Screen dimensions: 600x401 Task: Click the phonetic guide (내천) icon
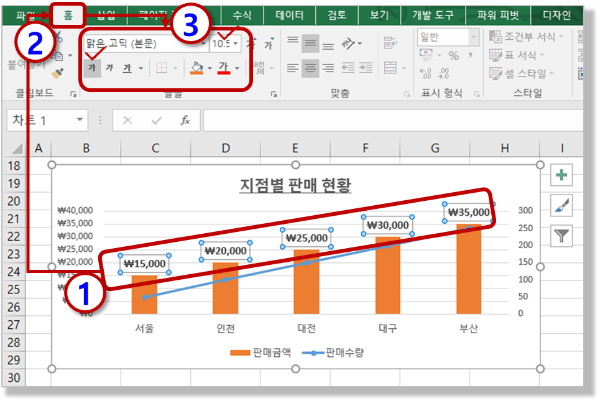[x=260, y=68]
